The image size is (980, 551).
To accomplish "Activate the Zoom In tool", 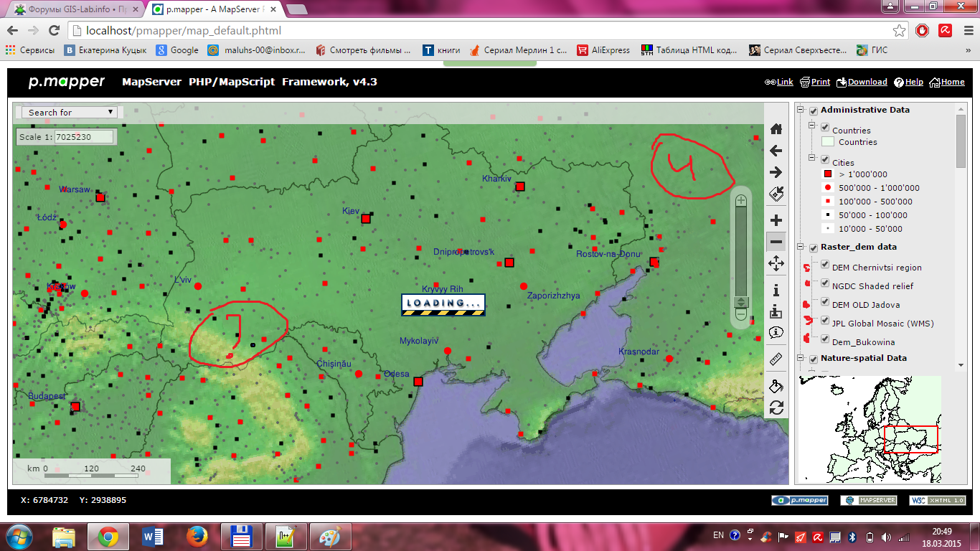I will tap(776, 220).
